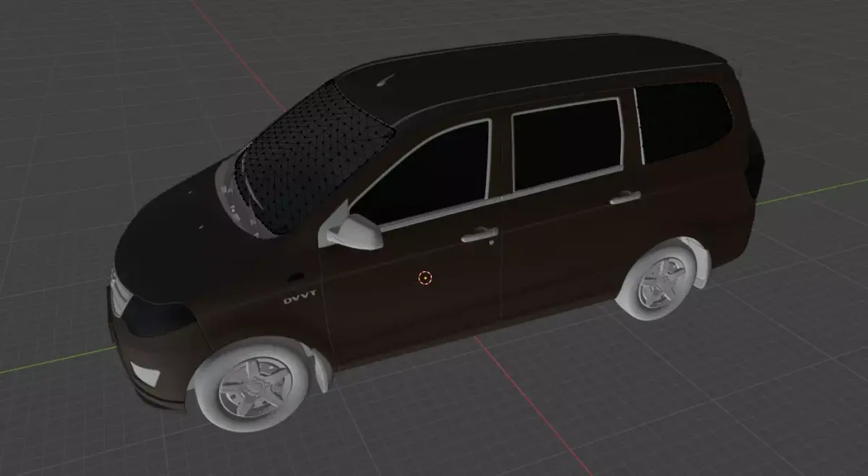Image resolution: width=868 pixels, height=476 pixels.
Task: Click the front door handle
Action: click(480, 234)
